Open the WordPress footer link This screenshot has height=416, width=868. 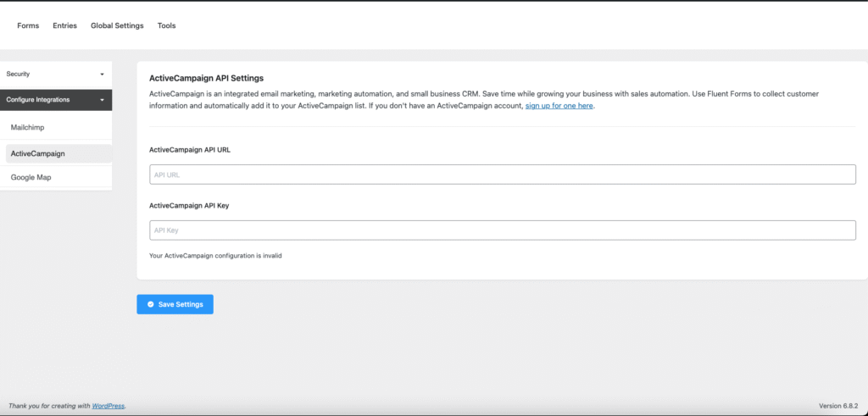tap(108, 406)
